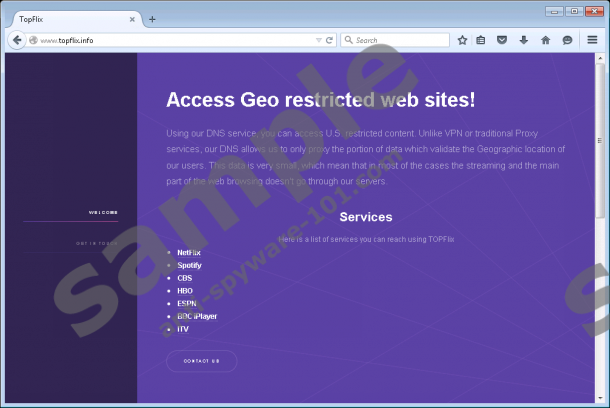Click the address bar showing www.topflix.info

(x=170, y=40)
